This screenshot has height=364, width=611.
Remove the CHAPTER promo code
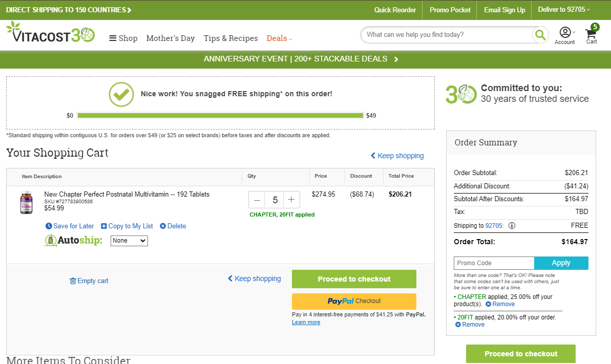[x=500, y=304]
